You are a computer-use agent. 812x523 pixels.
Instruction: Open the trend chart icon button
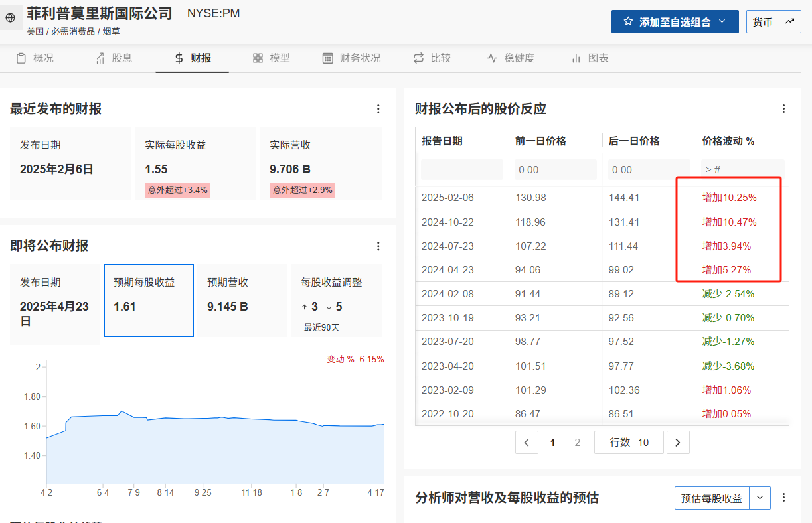pos(789,21)
